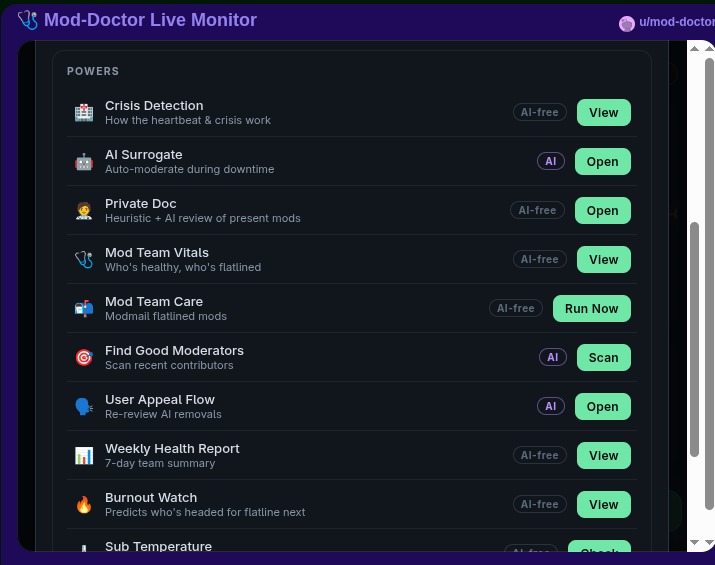View the Weekly Health Report

(604, 456)
